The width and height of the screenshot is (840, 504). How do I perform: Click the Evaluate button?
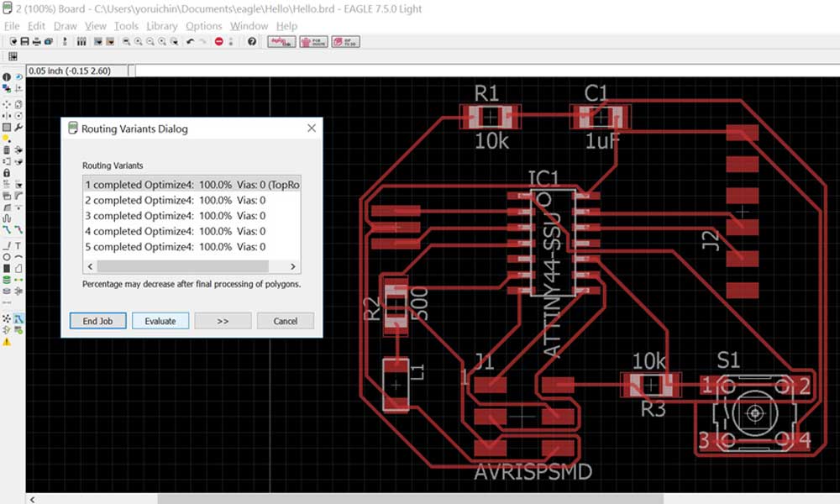tap(160, 321)
